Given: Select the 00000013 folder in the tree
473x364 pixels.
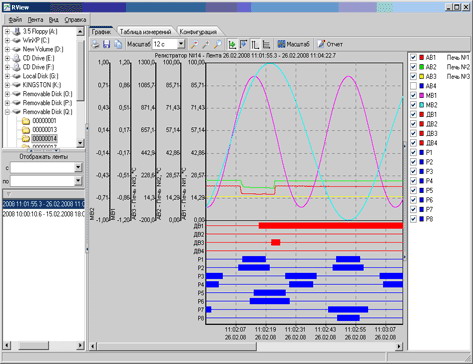Looking at the screenshot, I should (x=45, y=130).
